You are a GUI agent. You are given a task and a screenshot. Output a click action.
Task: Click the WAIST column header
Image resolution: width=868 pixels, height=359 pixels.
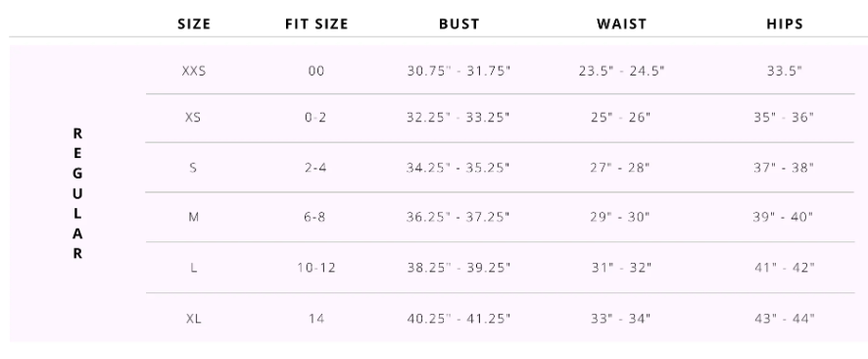click(622, 24)
